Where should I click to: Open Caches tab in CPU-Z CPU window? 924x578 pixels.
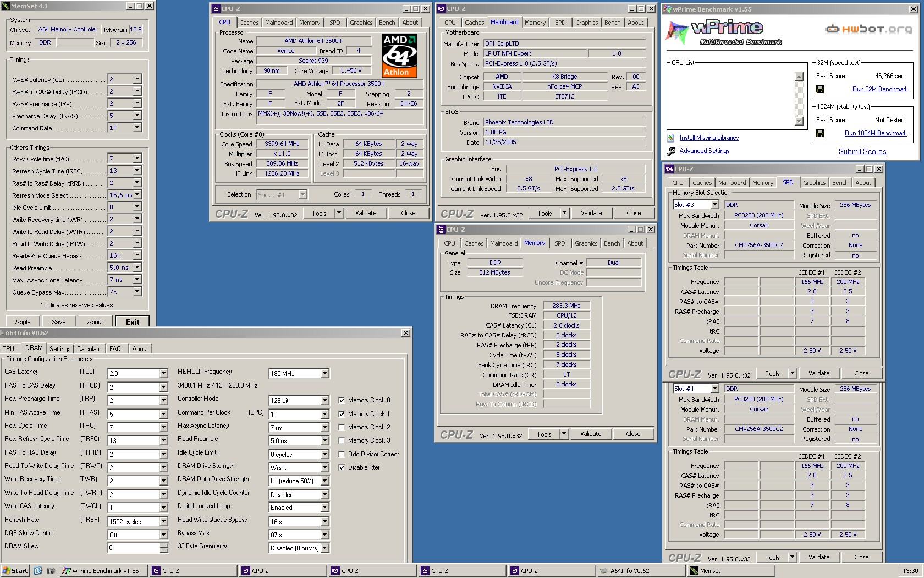[x=249, y=23]
